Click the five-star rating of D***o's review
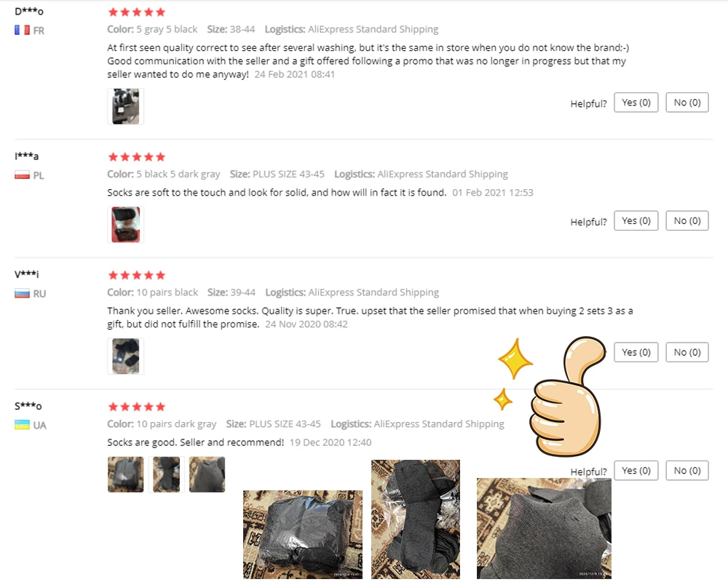The image size is (728, 582). [x=137, y=12]
